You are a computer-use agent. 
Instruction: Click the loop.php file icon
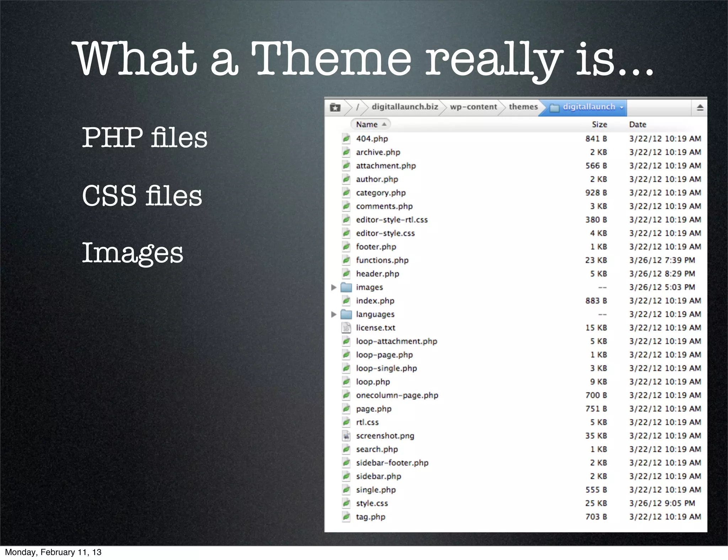(x=346, y=382)
